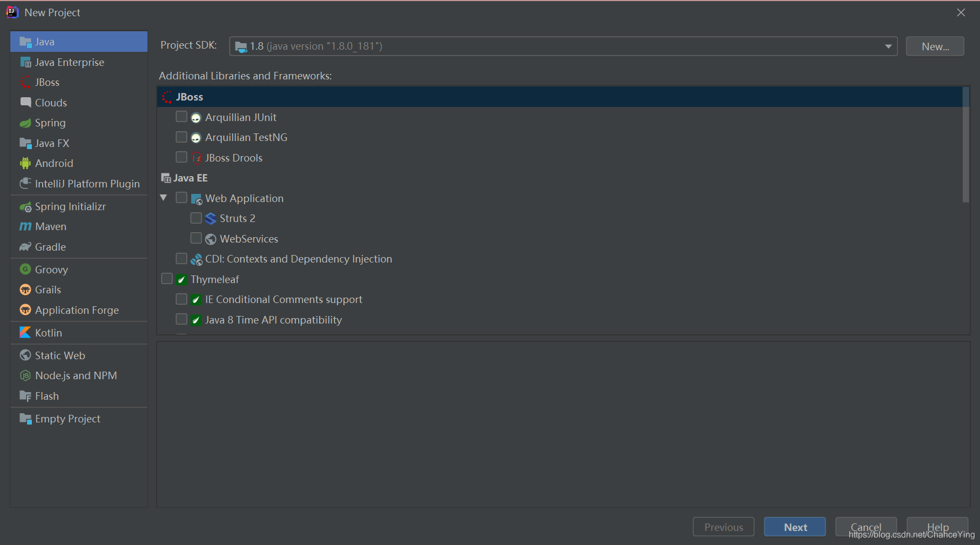The width and height of the screenshot is (980, 545).
Task: Cancel the New Project dialog
Action: 866,527
